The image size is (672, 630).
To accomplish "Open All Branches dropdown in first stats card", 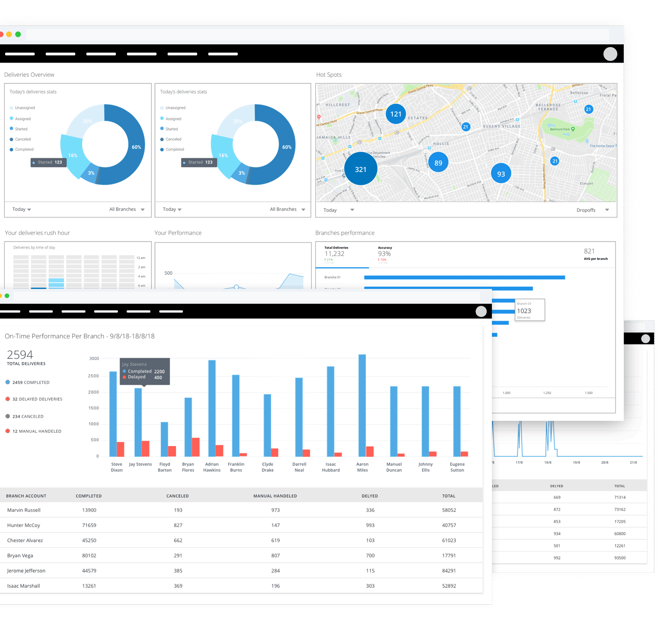I will tap(127, 209).
